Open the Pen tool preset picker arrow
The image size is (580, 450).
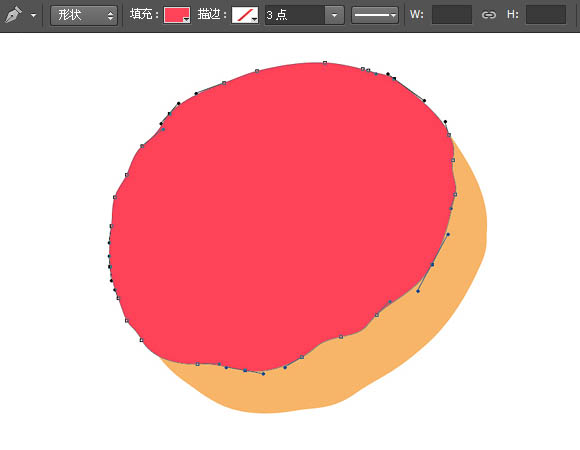34,16
